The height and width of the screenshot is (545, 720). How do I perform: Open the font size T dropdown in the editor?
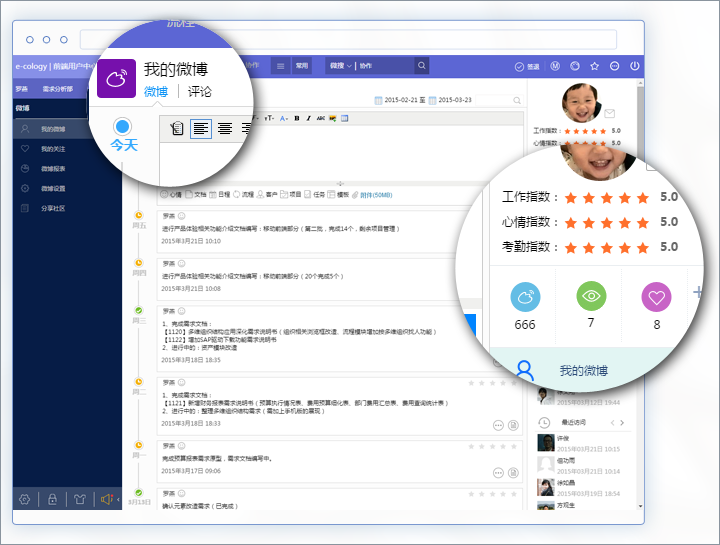270,118
